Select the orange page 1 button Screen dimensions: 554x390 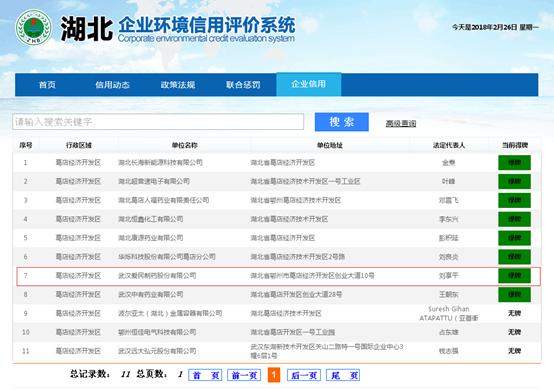pos(274,375)
